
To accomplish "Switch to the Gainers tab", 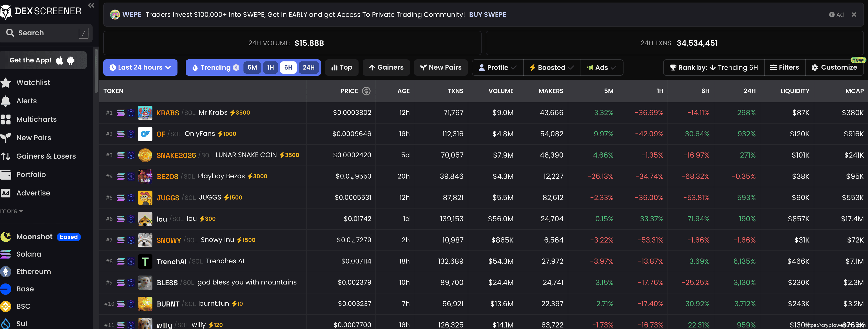I will [x=386, y=68].
